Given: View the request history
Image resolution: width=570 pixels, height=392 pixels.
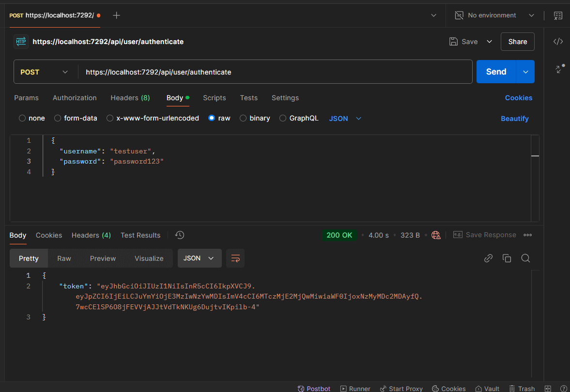Looking at the screenshot, I should (179, 235).
